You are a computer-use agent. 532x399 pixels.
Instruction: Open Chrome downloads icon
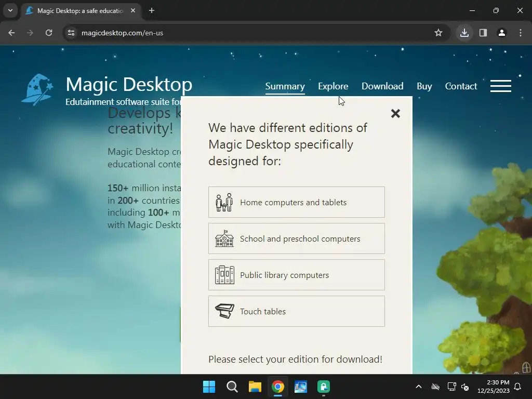pyautogui.click(x=464, y=33)
